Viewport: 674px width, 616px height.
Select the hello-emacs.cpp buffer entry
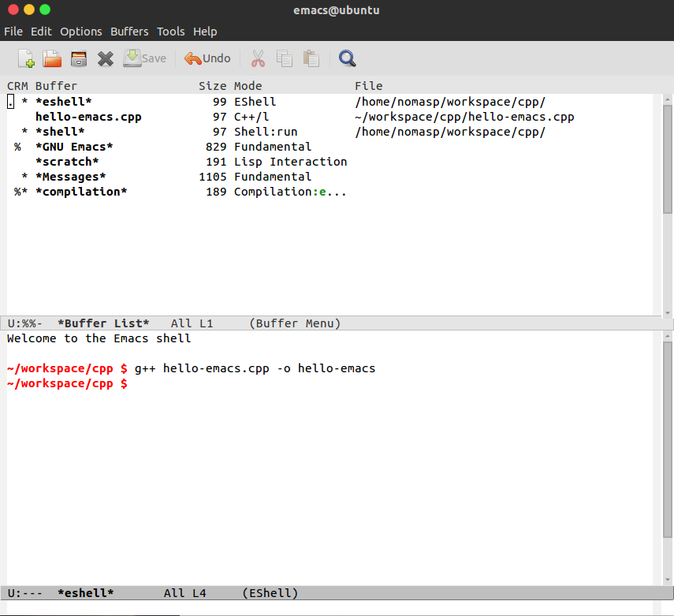click(x=88, y=117)
